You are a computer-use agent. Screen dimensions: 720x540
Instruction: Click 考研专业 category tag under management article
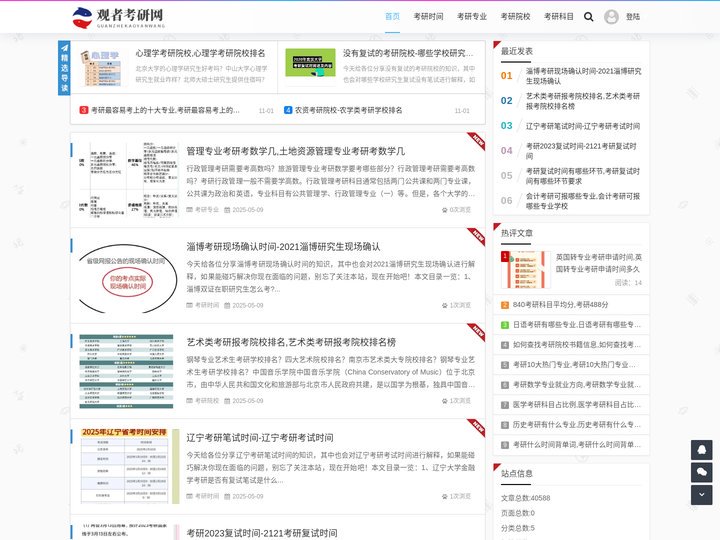pos(207,210)
